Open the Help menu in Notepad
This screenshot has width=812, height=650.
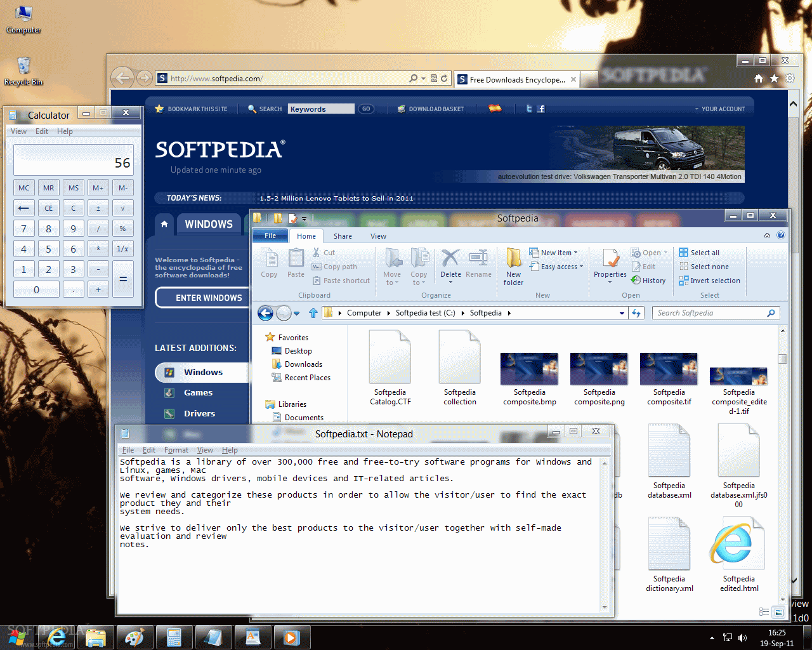(x=230, y=450)
